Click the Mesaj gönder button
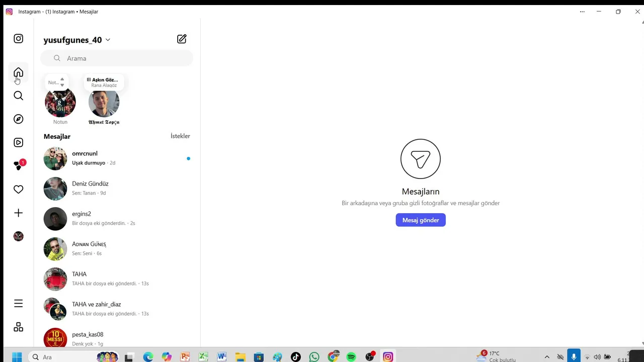 click(421, 220)
